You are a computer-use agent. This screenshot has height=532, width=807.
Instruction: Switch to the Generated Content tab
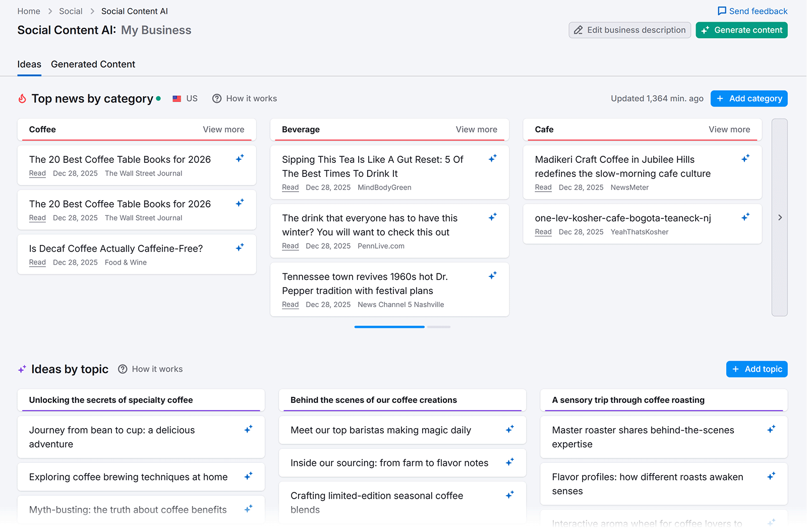[x=93, y=64]
